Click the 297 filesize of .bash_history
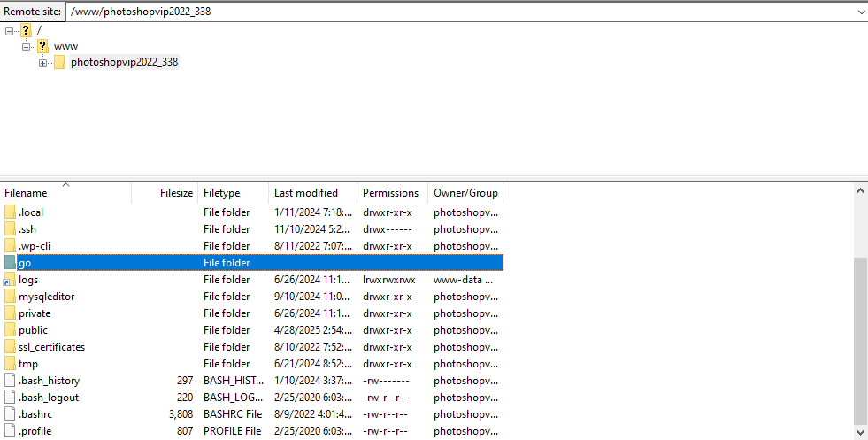868x440 pixels. click(x=185, y=381)
